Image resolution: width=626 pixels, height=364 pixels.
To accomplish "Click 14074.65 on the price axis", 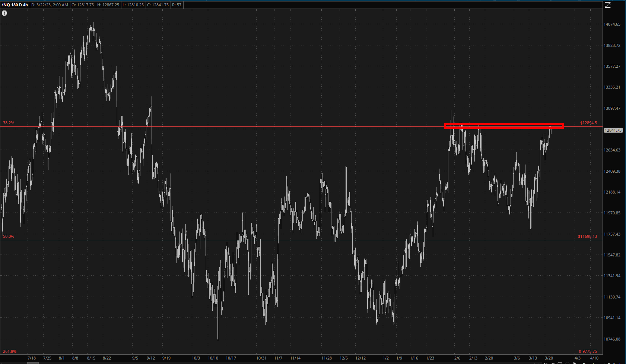I will (x=612, y=24).
